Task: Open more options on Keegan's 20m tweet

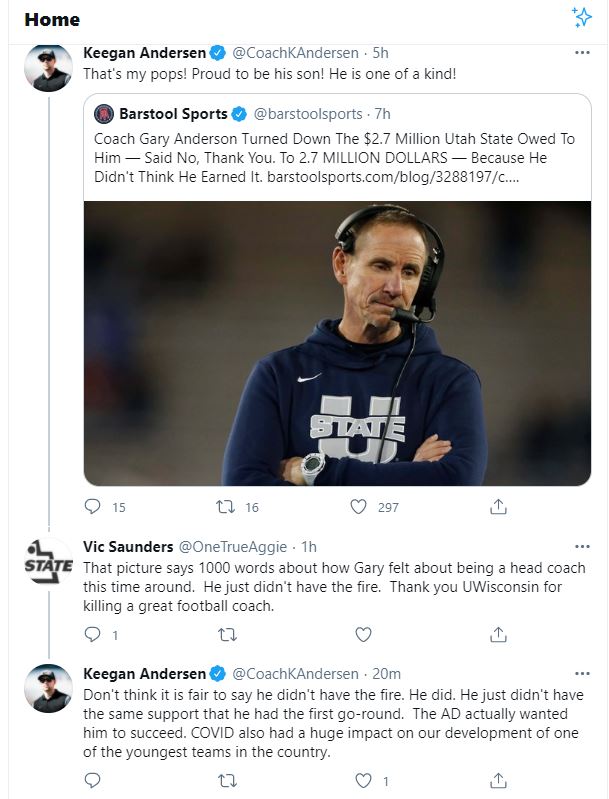Action: (582, 674)
